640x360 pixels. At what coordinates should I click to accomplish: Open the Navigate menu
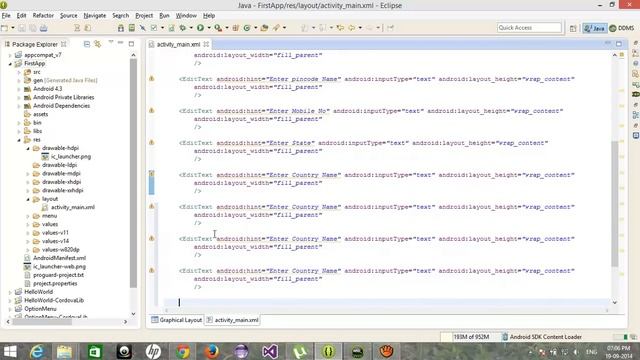pos(95,16)
